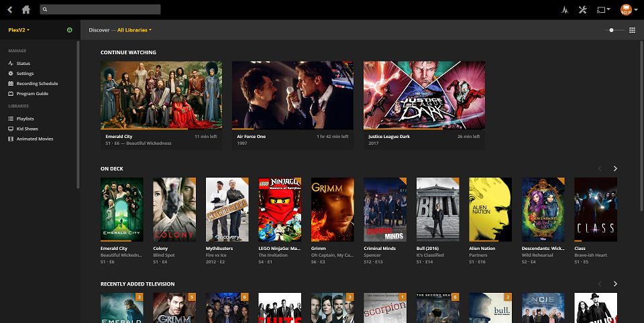The height and width of the screenshot is (323, 644).
Task: Click the Program Guide TV icon
Action: [x=11, y=94]
